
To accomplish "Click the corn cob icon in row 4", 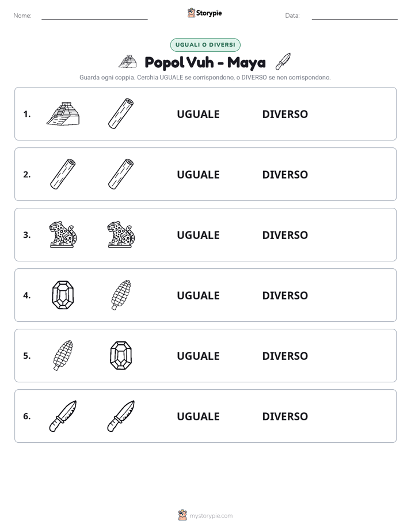I will 121,295.
